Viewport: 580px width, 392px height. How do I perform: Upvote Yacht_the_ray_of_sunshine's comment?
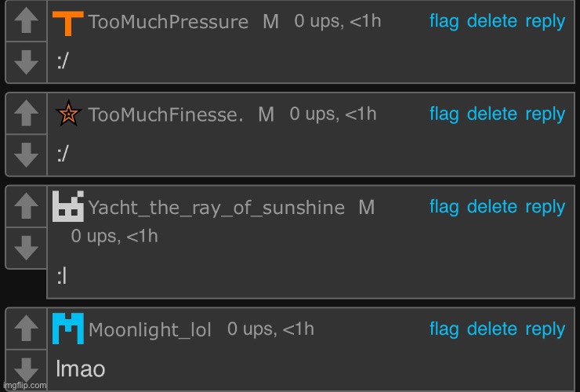coord(27,206)
